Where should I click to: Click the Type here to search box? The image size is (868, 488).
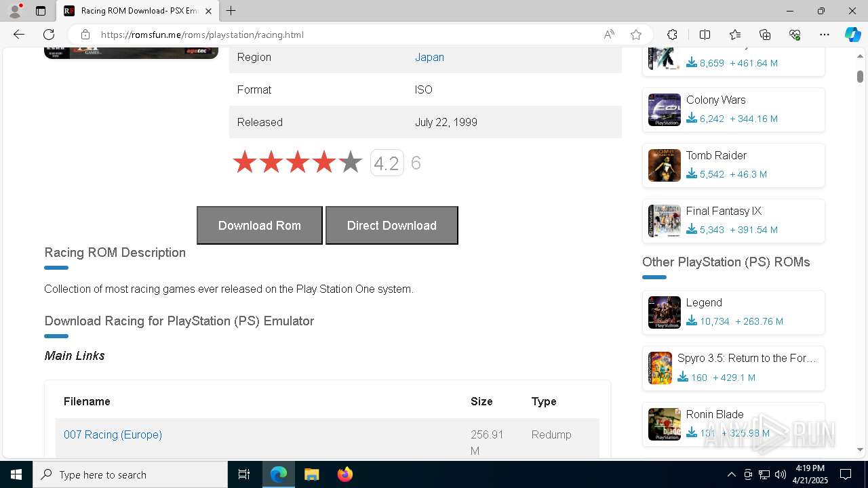coord(130,474)
